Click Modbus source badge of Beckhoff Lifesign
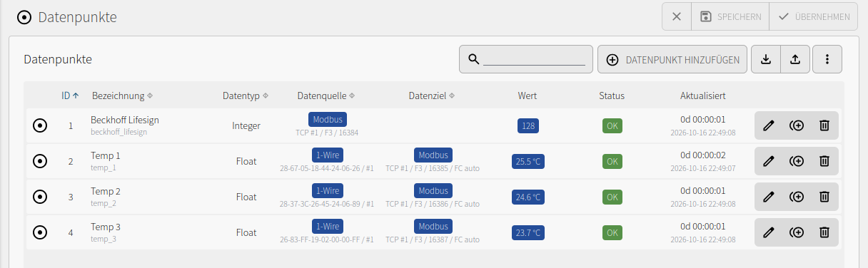This screenshot has height=268, width=868. [328, 119]
